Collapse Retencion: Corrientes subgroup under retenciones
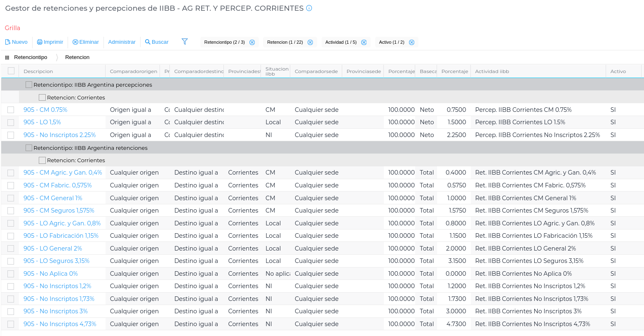644x336 pixels. pos(42,160)
